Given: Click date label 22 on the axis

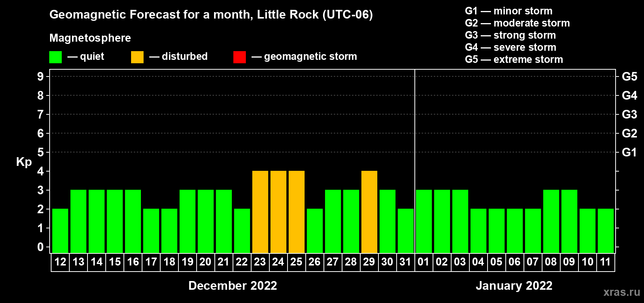Looking at the screenshot, I should pyautogui.click(x=242, y=262).
